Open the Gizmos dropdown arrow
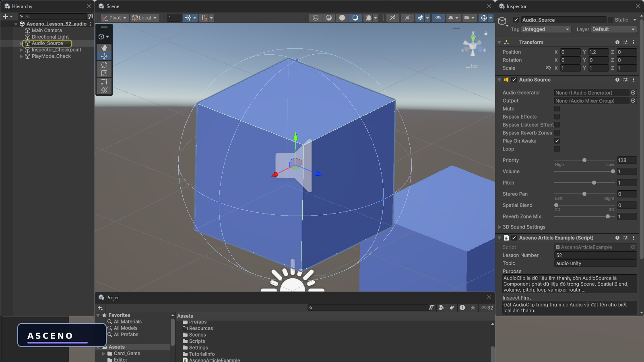 click(491, 18)
